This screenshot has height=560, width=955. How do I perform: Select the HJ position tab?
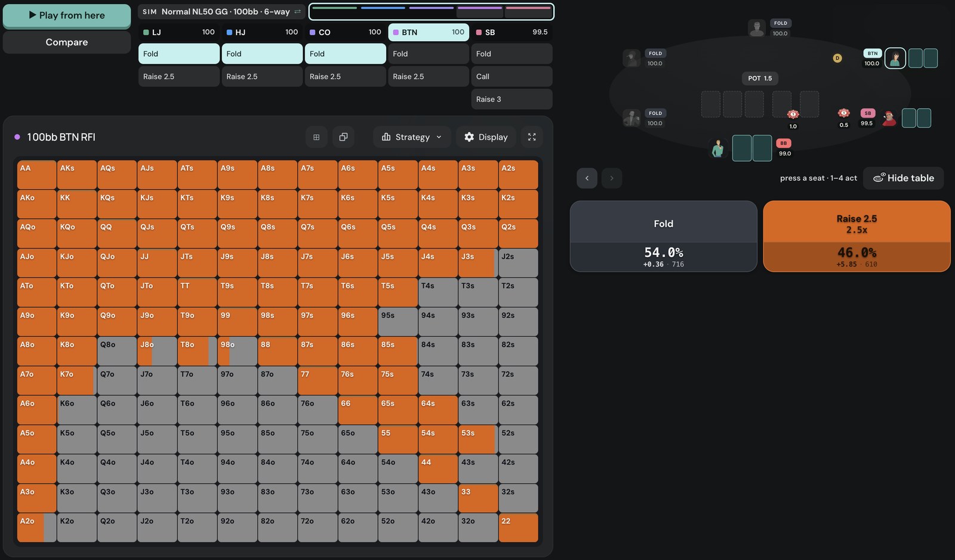(262, 32)
